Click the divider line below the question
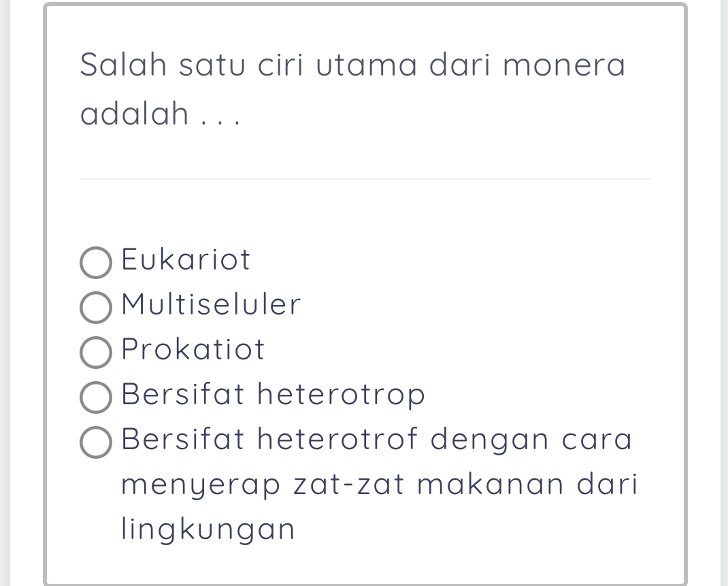The width and height of the screenshot is (728, 586). pos(365,179)
